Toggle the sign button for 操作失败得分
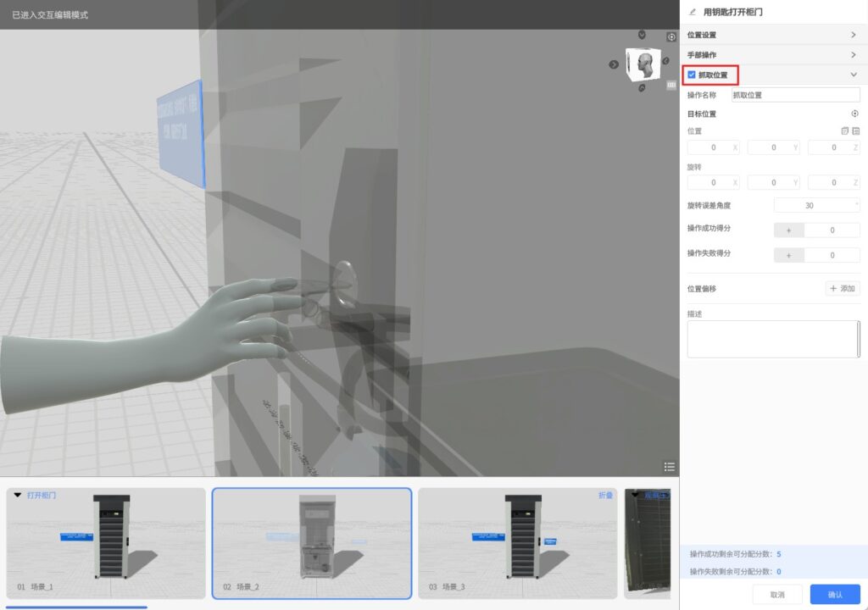Screen dimensions: 868x610 789,255
